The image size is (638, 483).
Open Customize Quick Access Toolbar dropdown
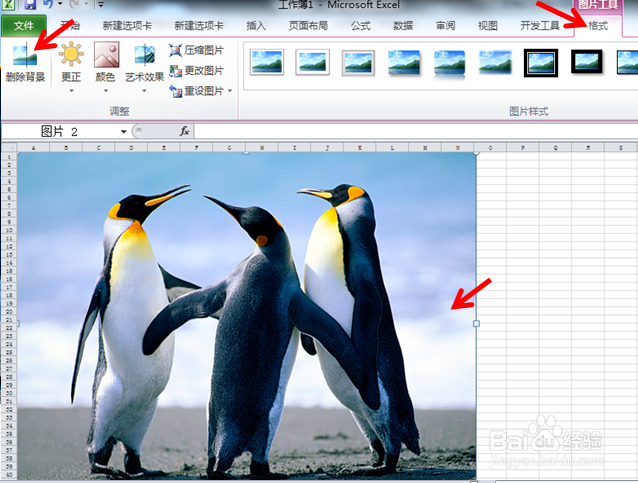click(101, 4)
